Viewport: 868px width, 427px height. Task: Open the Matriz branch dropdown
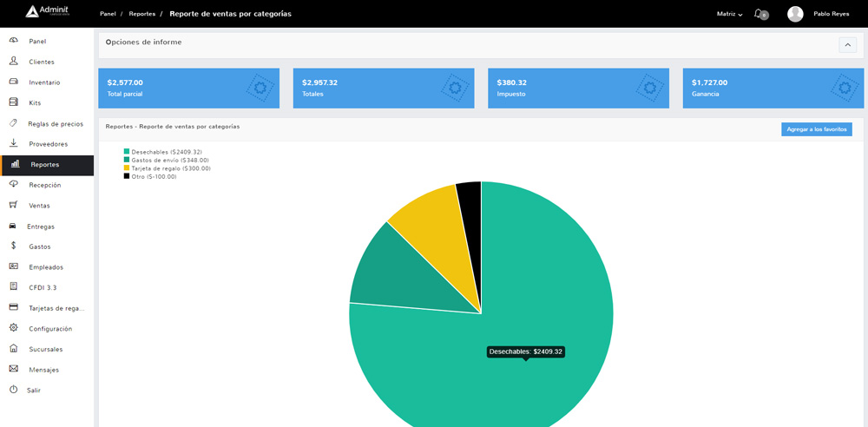tap(729, 14)
